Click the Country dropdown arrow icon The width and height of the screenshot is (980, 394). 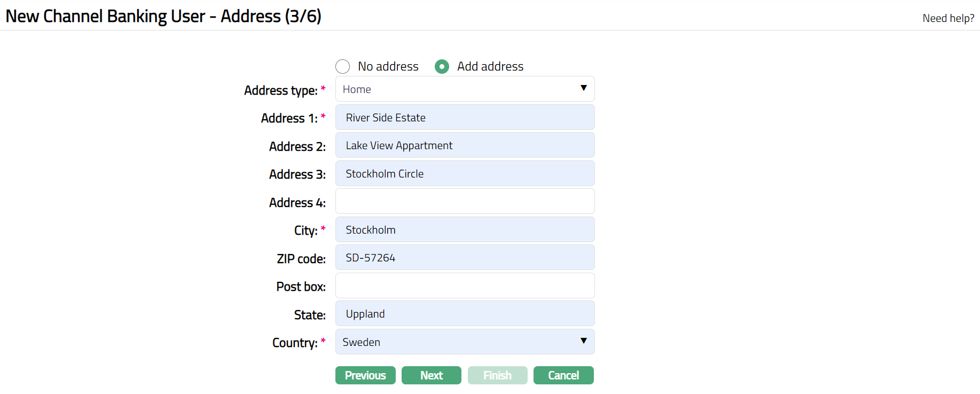(583, 341)
